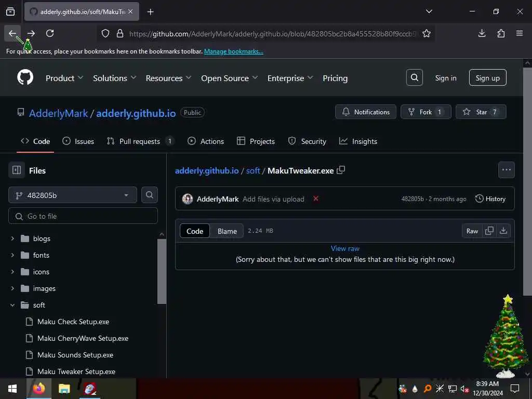Reload the current page
Screen dimensions: 532x399
(50, 33)
